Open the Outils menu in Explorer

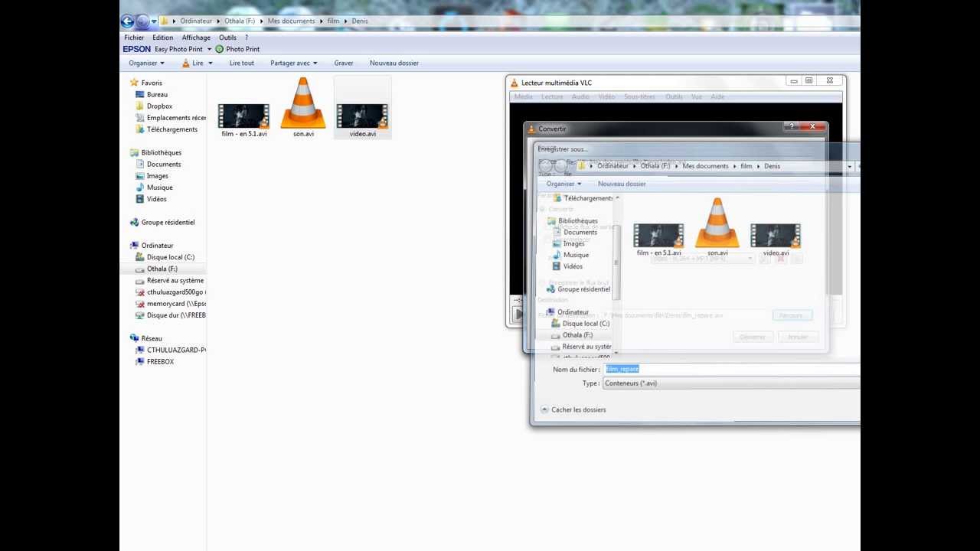point(227,37)
